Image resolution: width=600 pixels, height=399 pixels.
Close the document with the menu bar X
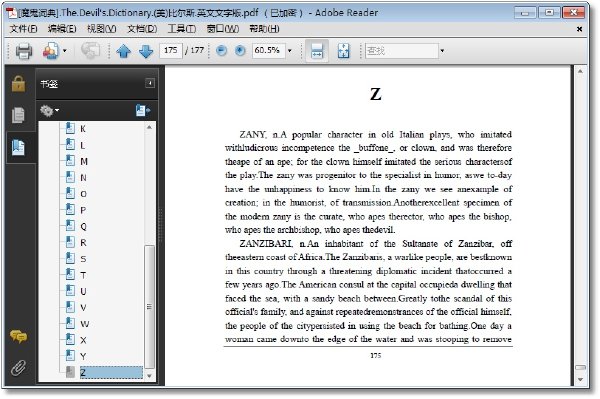[579, 29]
